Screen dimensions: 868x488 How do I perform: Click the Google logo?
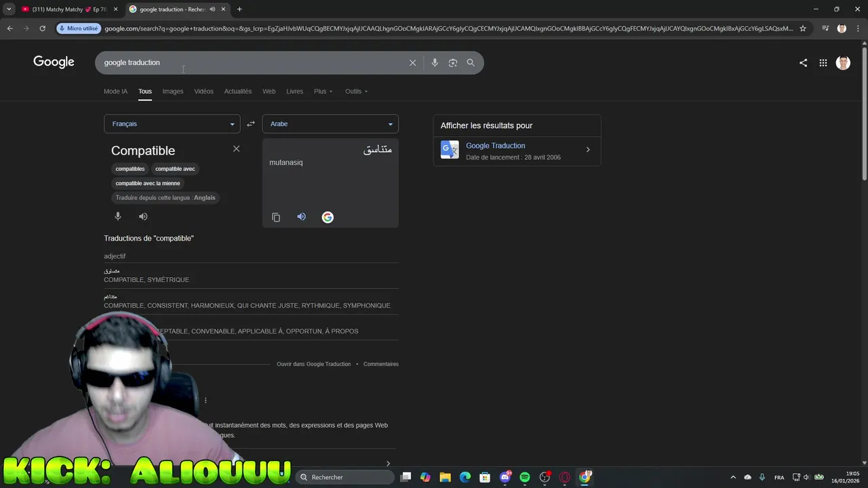pos(54,62)
